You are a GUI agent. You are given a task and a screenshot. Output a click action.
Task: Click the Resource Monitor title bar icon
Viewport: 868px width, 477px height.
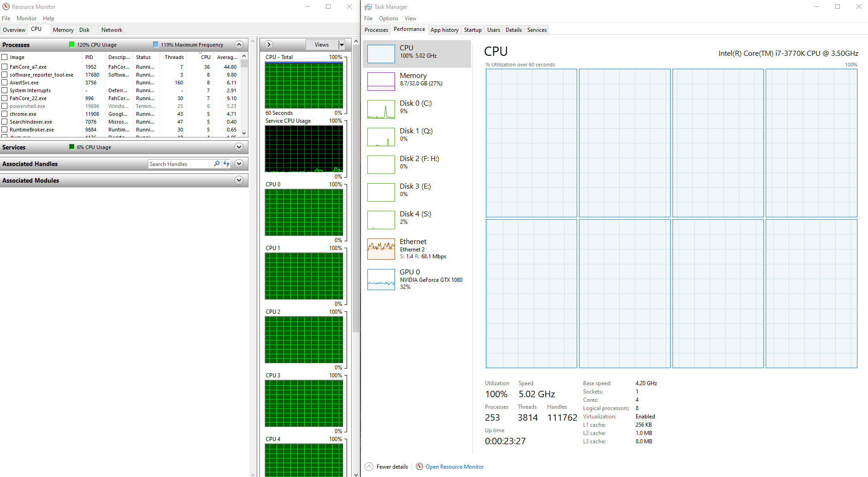(6, 6)
